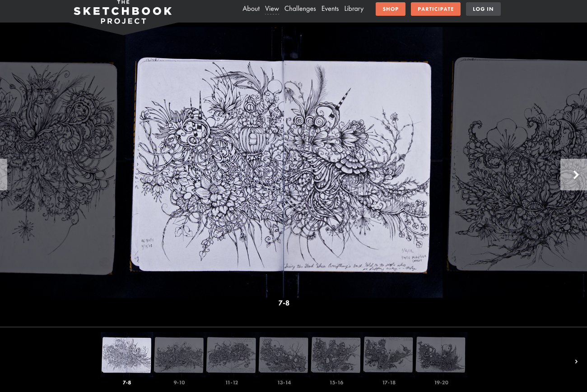Select the pages 9-10 thumbnail
587x392 pixels.
(179, 355)
